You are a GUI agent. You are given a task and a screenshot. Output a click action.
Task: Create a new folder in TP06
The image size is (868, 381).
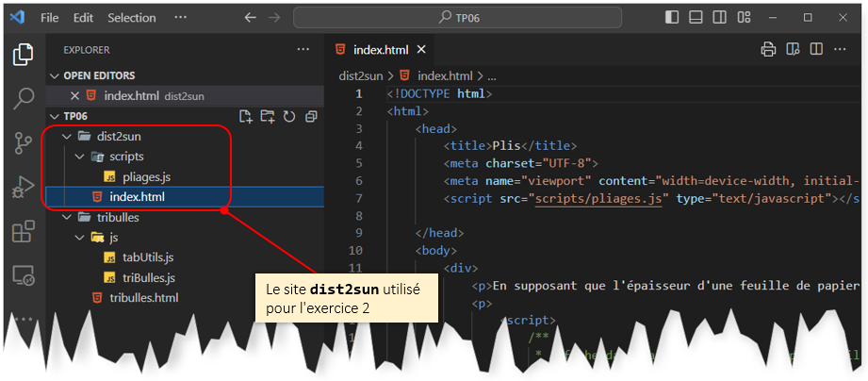268,116
